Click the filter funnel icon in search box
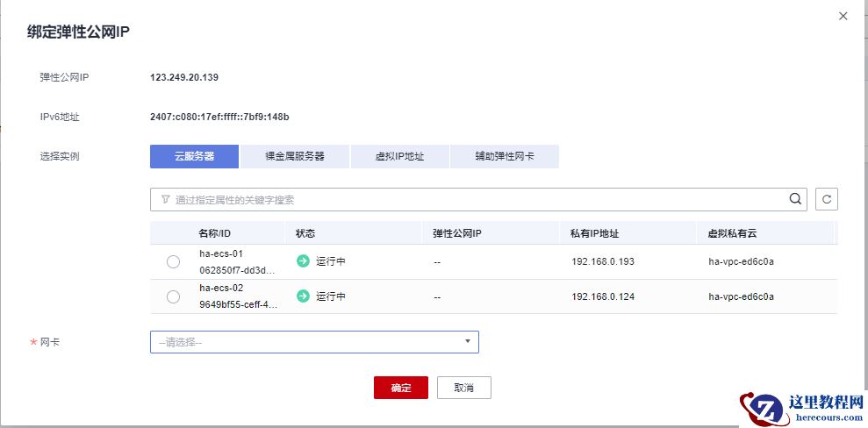The height and width of the screenshot is (428, 868). pyautogui.click(x=165, y=200)
